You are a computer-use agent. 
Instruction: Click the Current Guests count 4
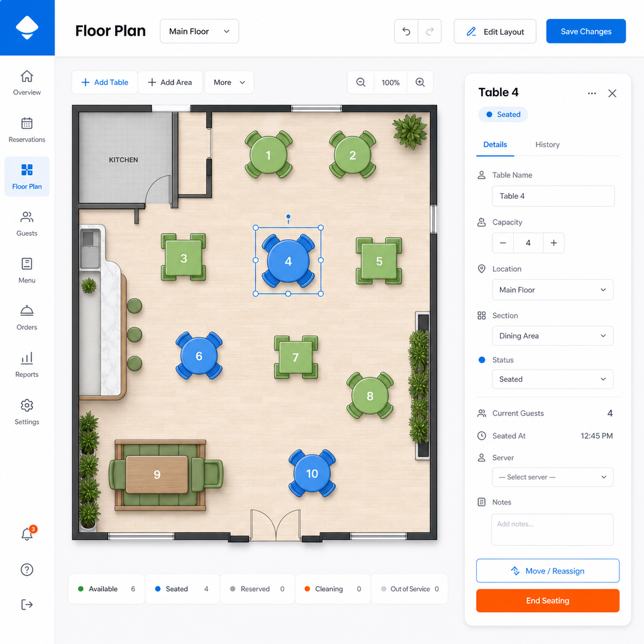pyautogui.click(x=610, y=413)
